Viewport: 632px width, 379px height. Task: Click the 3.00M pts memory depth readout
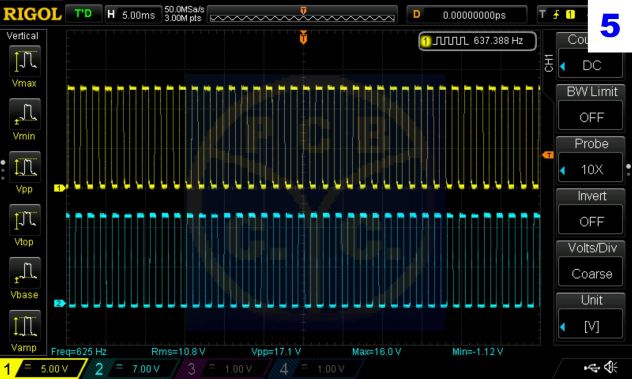(183, 19)
